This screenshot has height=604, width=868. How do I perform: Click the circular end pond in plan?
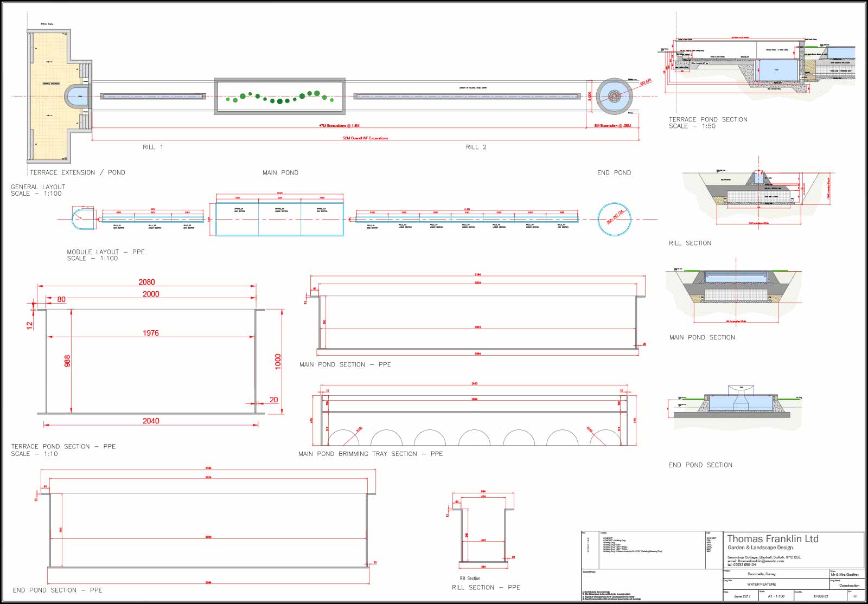[614, 97]
